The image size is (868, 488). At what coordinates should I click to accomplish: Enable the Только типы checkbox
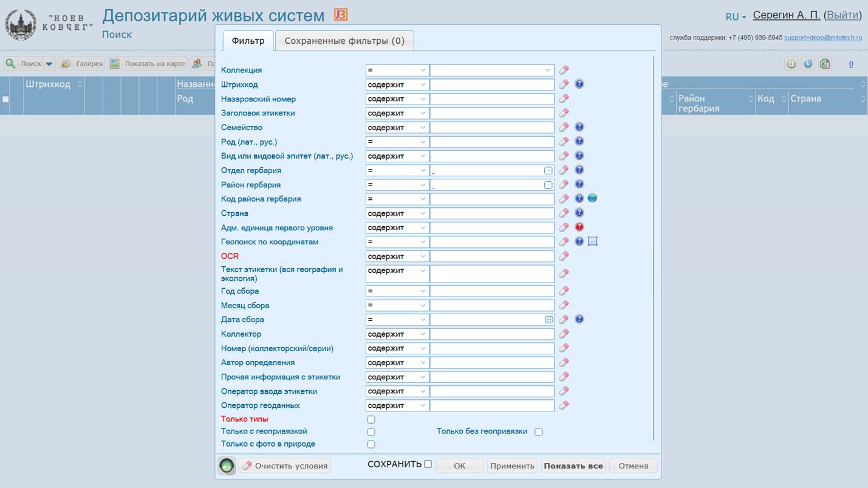click(371, 419)
